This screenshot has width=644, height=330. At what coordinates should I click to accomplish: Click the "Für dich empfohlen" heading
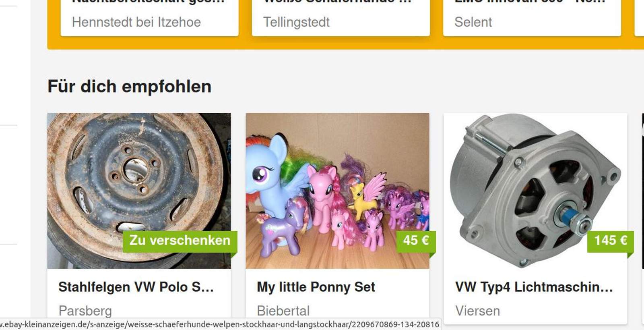pyautogui.click(x=129, y=86)
